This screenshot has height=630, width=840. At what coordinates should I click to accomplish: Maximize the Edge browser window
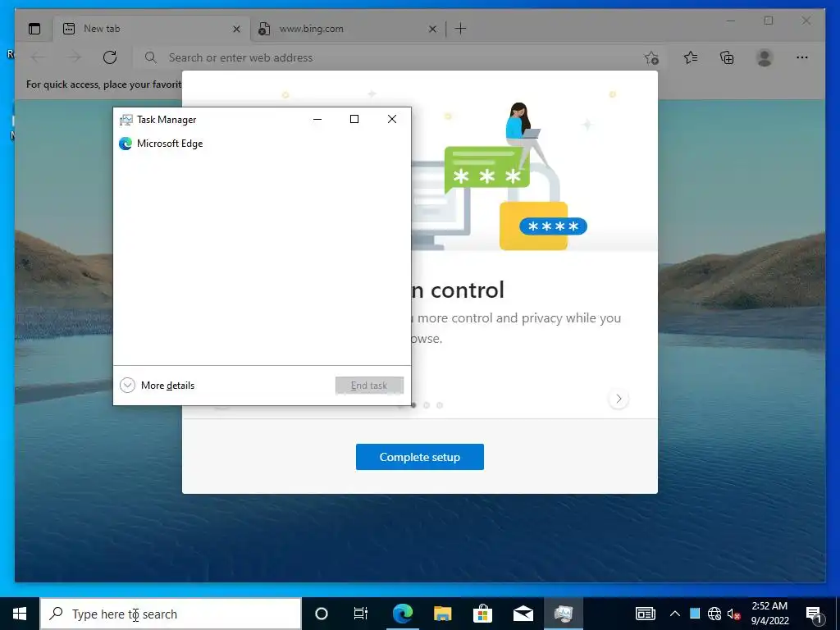click(x=768, y=21)
